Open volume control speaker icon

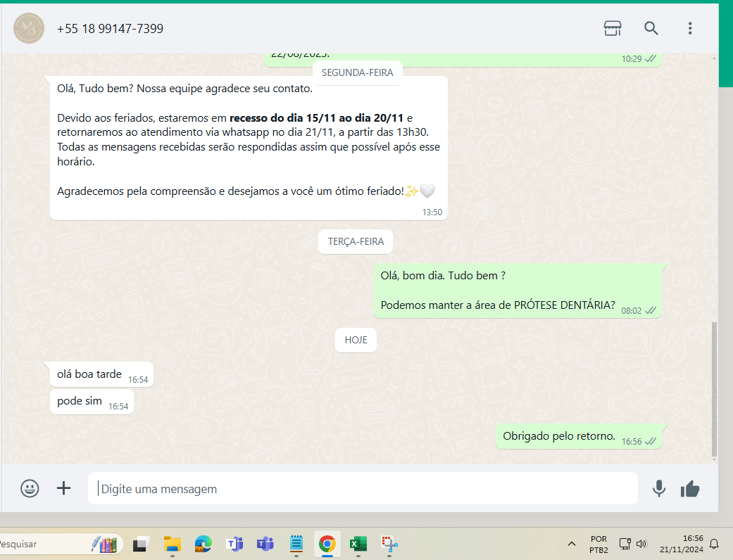tap(641, 544)
